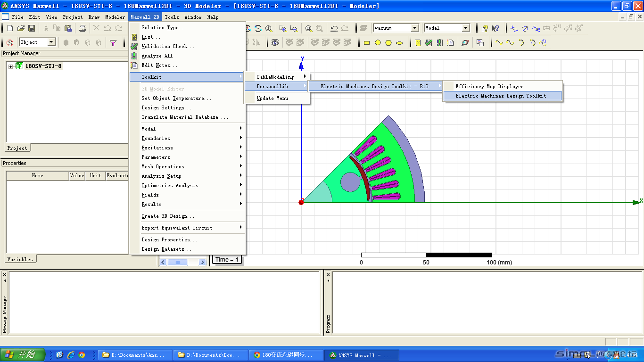This screenshot has width=644, height=362.
Task: Click the Draw 3-point Arc tool icon
Action: [521, 43]
